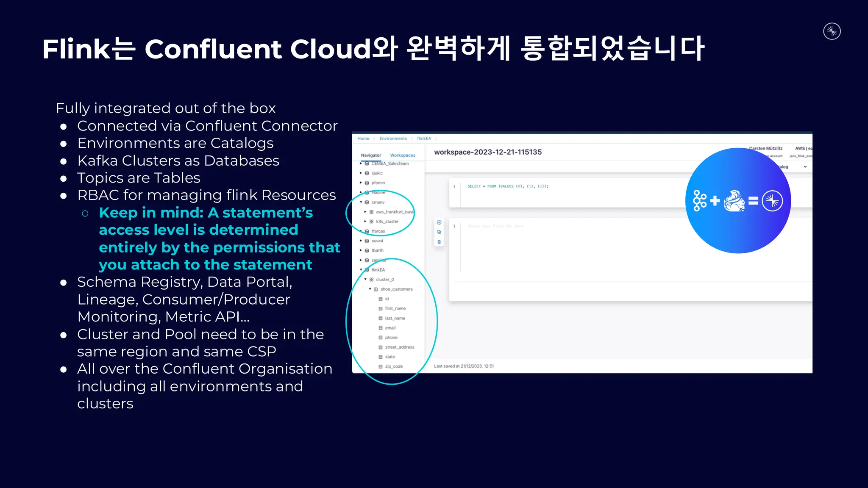The width and height of the screenshot is (868, 488).
Task: Expand the CEMEA_SalesTeam environment node
Action: point(361,164)
